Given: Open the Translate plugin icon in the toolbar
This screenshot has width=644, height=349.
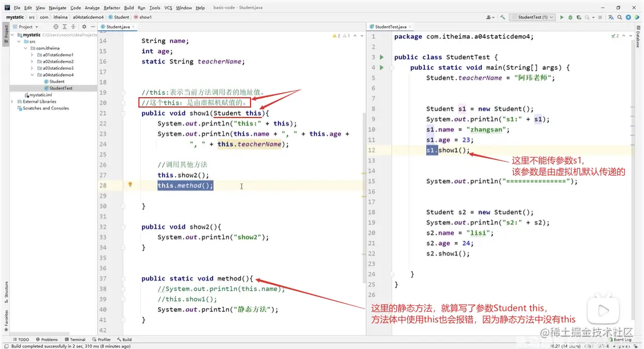Looking at the screenshot, I should click(611, 17).
